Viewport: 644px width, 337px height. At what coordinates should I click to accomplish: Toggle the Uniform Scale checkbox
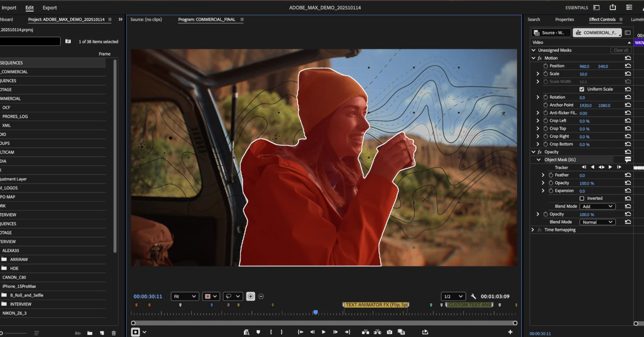pos(582,89)
